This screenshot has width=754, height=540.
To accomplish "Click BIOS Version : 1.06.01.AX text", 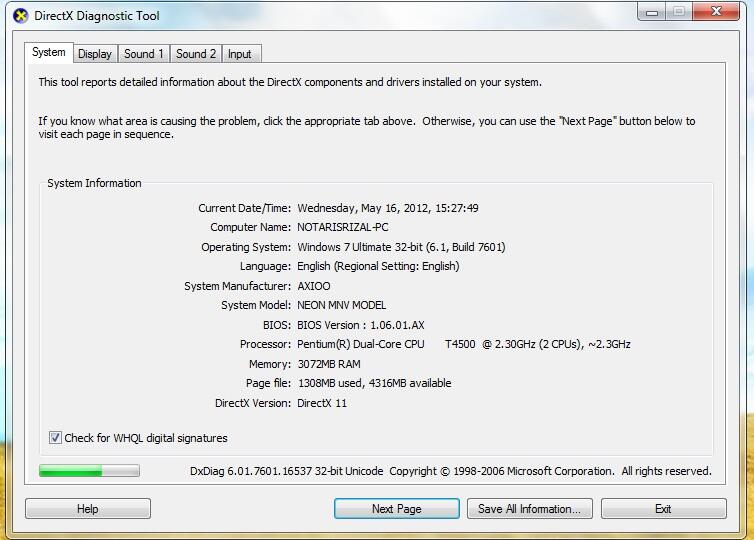I will pyautogui.click(x=361, y=325).
